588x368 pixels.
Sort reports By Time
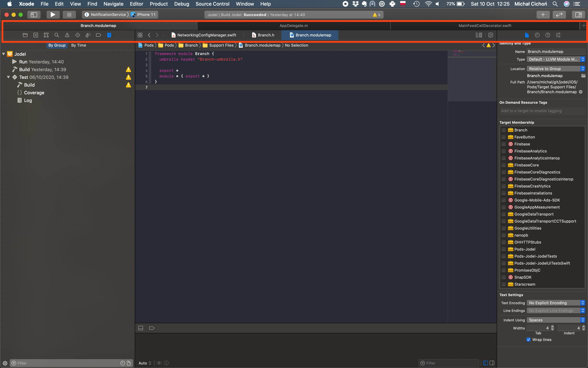[x=78, y=45]
